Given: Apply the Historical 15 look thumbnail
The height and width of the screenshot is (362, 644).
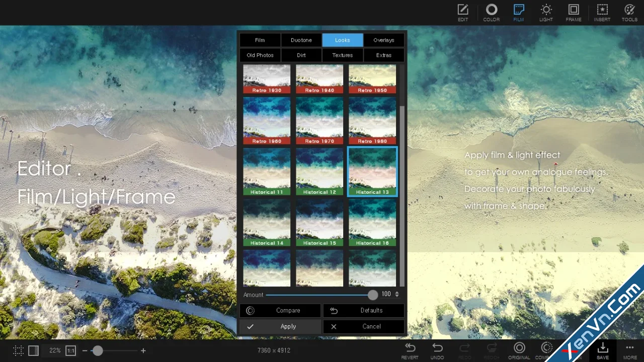Looking at the screenshot, I should pyautogui.click(x=319, y=223).
